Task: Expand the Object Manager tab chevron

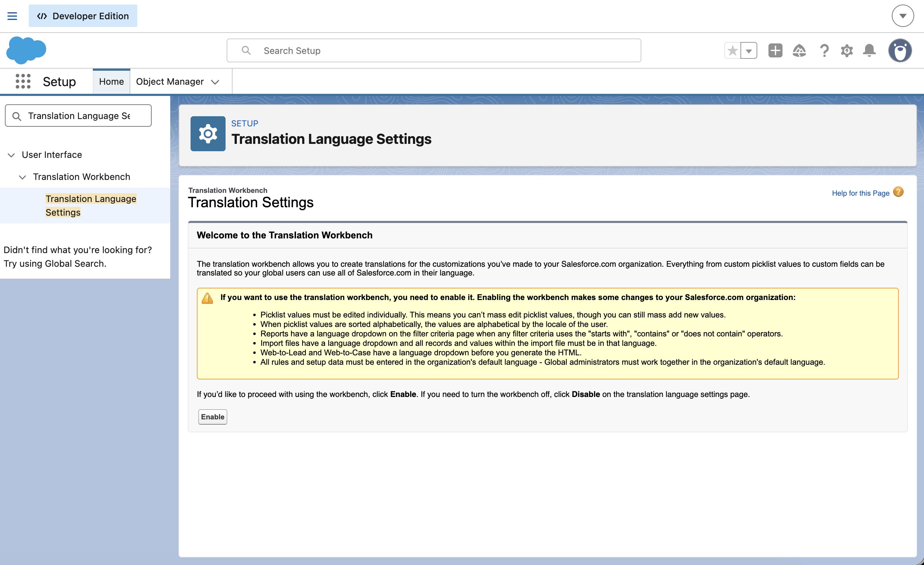Action: pos(215,82)
